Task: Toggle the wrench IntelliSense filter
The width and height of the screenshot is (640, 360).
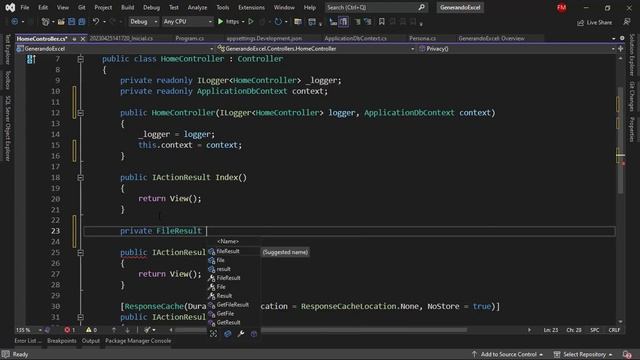Action: pos(241,334)
